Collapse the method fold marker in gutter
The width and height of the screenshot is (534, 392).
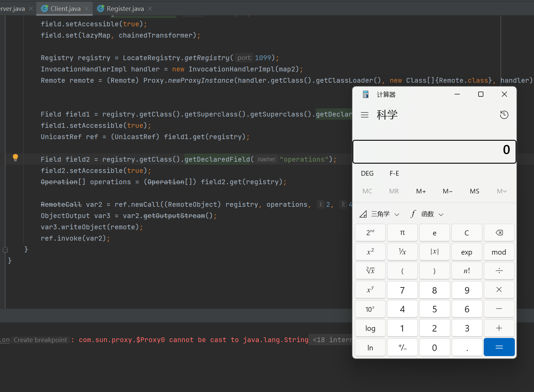5,249
